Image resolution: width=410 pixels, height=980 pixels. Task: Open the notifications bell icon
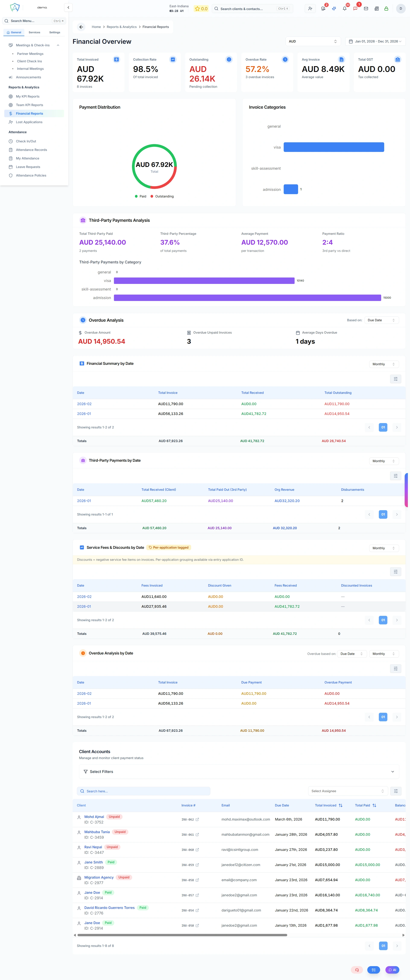pos(344,8)
